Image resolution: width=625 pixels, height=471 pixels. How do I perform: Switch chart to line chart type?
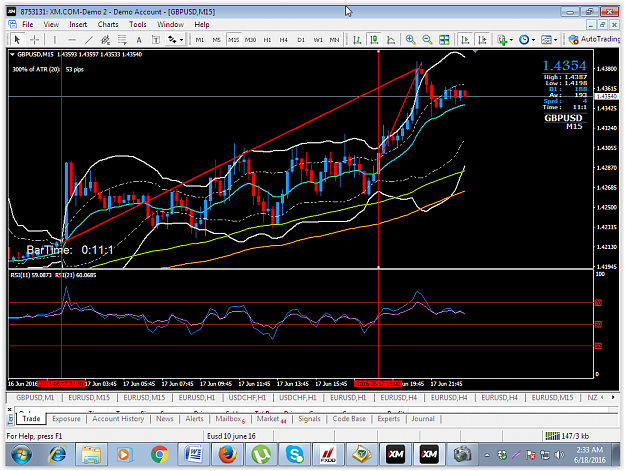click(391, 39)
